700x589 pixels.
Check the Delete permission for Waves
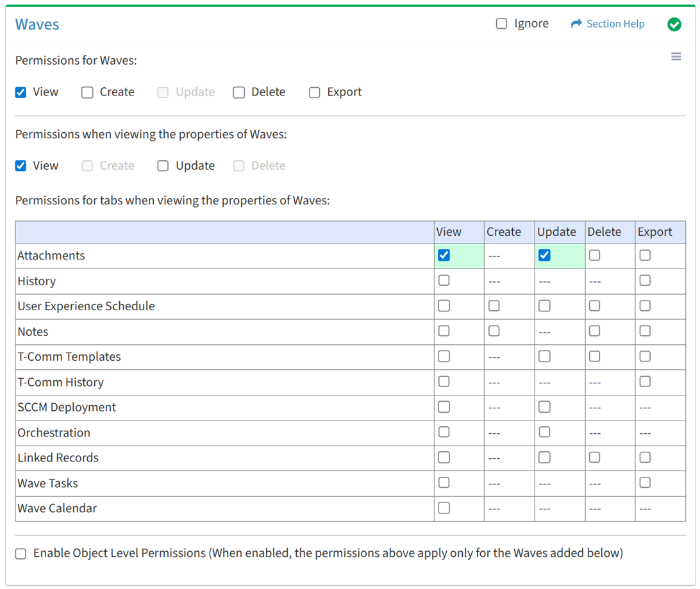click(239, 92)
